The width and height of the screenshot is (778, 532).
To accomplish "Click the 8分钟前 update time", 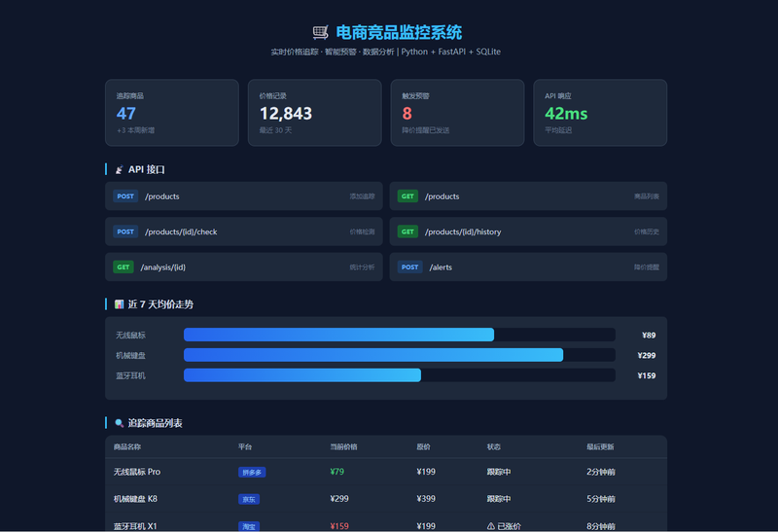I will (x=601, y=526).
